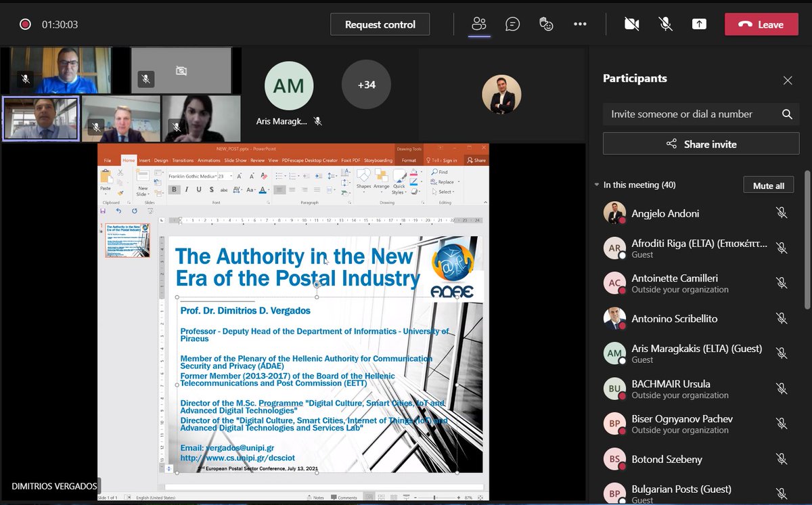Screen dimensions: 812x505
Task: Click the share content tray icon
Action: coord(699,24)
